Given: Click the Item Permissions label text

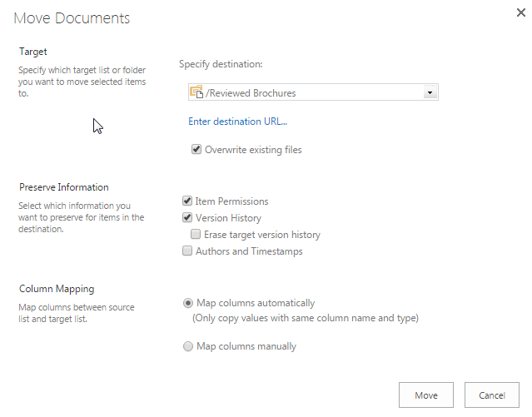Looking at the screenshot, I should (231, 201).
